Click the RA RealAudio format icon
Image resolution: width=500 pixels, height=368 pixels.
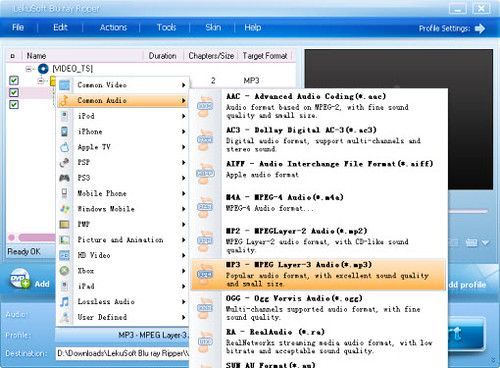coord(205,341)
